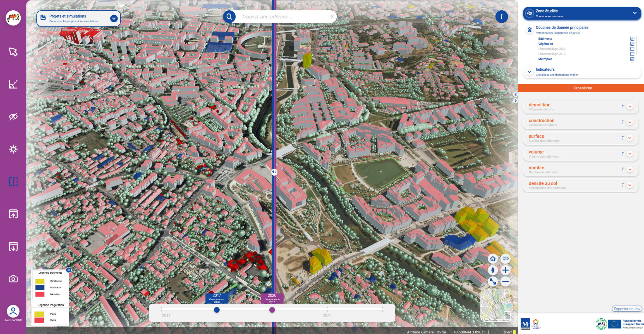Click the yellow Construction legend swatch

[40, 281]
